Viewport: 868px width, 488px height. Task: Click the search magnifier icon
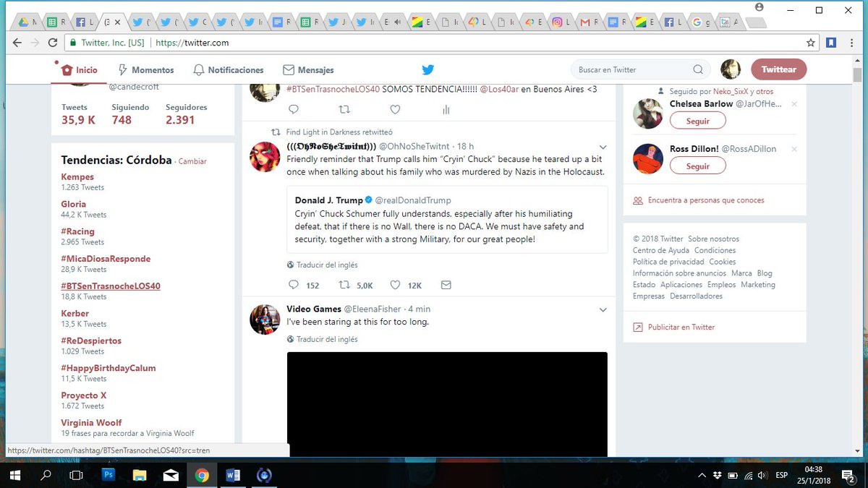[x=698, y=70]
